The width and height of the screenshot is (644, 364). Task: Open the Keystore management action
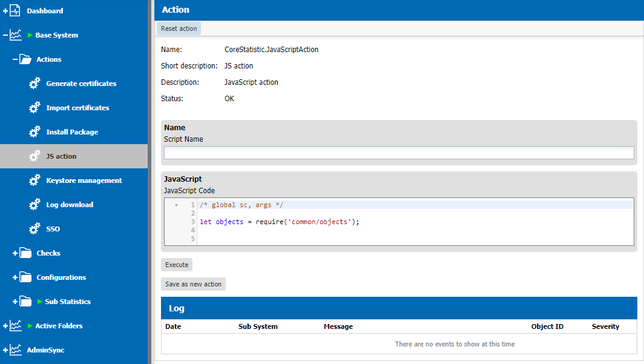tap(84, 180)
